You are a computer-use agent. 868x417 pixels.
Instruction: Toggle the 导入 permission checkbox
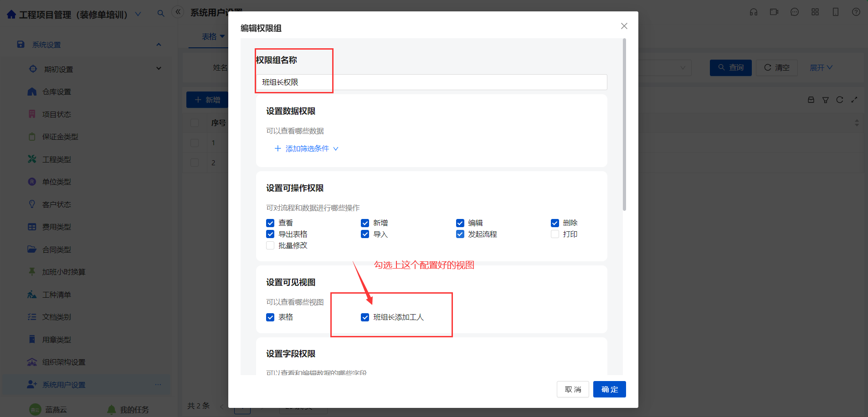tap(365, 234)
